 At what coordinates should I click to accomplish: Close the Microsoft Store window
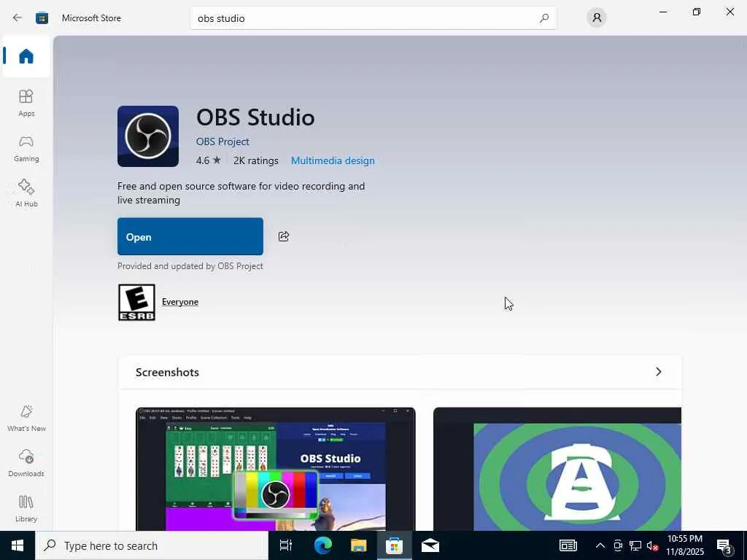[729, 12]
